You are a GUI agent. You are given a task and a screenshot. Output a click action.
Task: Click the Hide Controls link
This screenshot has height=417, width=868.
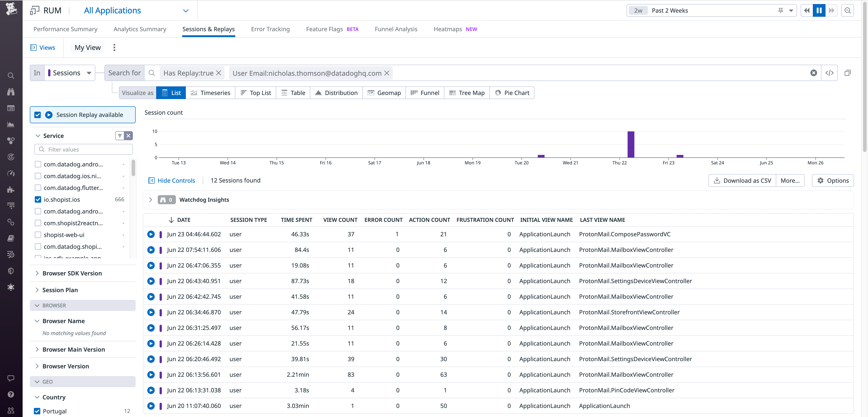176,180
